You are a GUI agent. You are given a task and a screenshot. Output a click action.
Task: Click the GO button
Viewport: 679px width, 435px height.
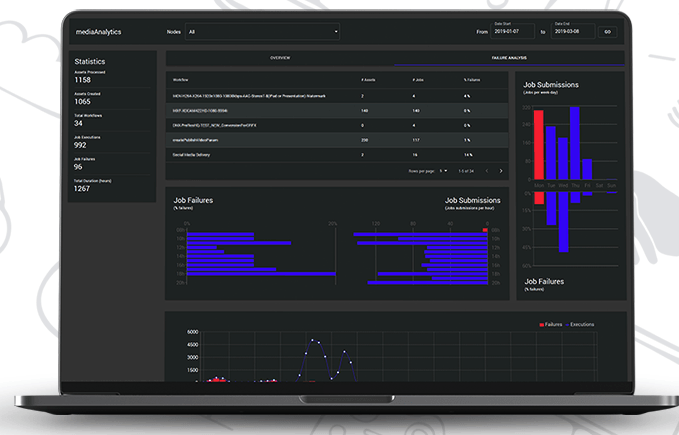[x=608, y=32]
